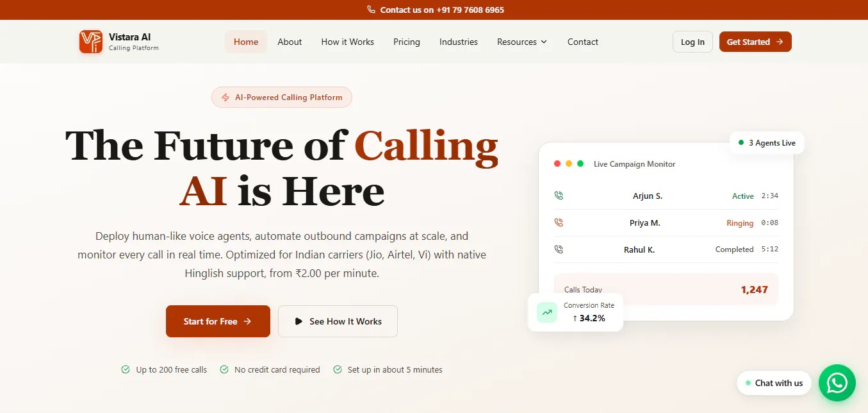Click the Conversion Rate trend arrow icon
Screen dimensions: 868x413
click(547, 312)
